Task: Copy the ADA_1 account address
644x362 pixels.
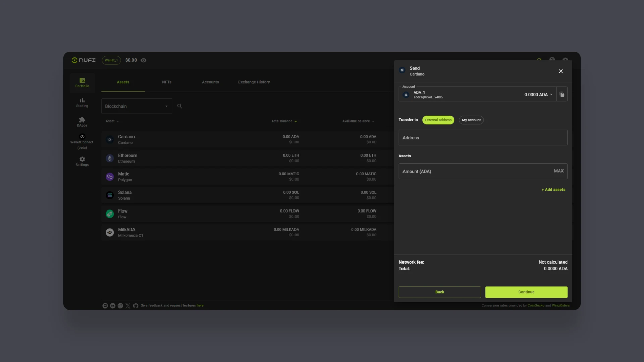Action: click(x=562, y=94)
